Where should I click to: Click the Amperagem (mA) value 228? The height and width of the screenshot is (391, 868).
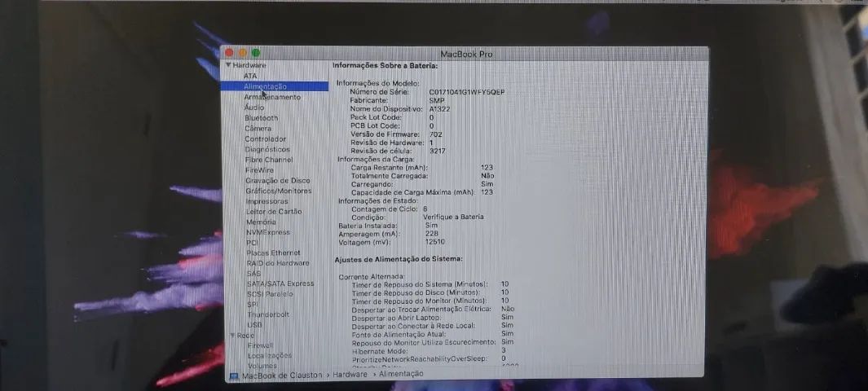coord(432,234)
